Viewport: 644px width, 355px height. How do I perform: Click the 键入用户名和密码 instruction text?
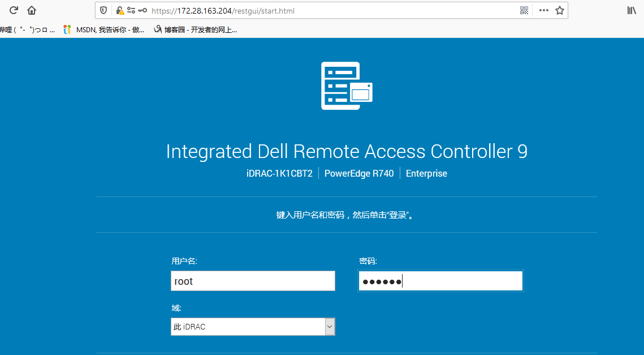(344, 215)
